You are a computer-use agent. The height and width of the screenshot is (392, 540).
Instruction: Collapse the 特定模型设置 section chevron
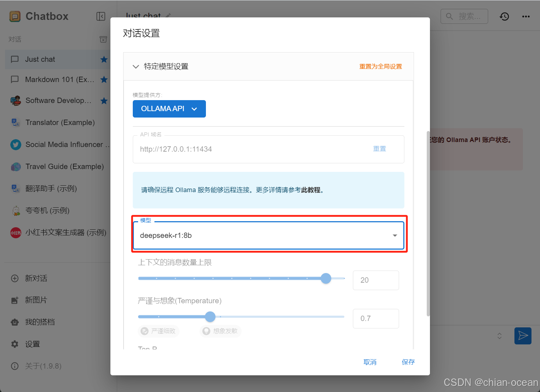click(x=136, y=66)
